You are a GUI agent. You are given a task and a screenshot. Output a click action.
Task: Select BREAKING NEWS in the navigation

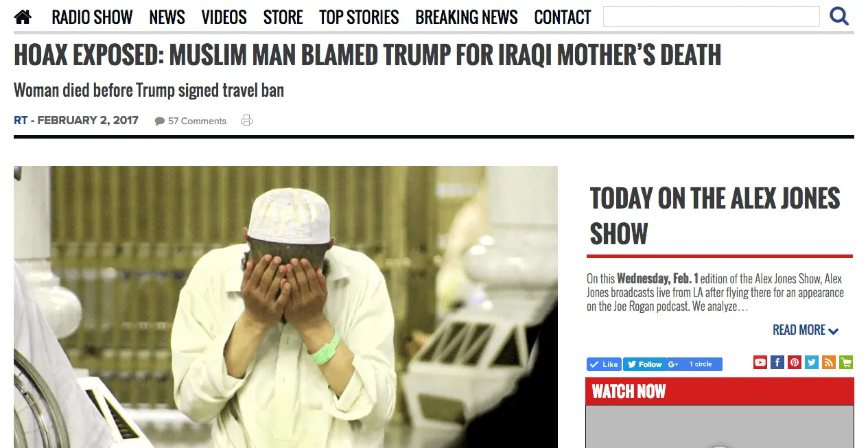tap(467, 17)
